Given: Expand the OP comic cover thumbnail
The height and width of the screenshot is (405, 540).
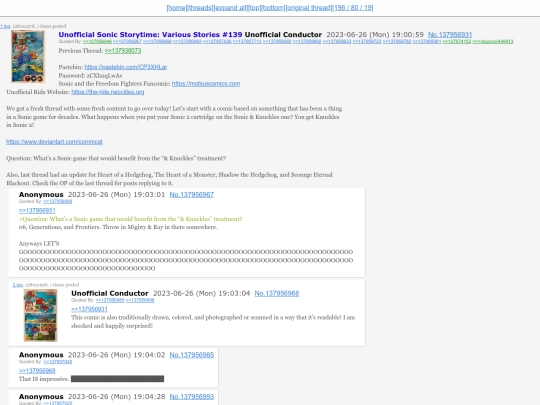Looking at the screenshot, I should point(28,56).
